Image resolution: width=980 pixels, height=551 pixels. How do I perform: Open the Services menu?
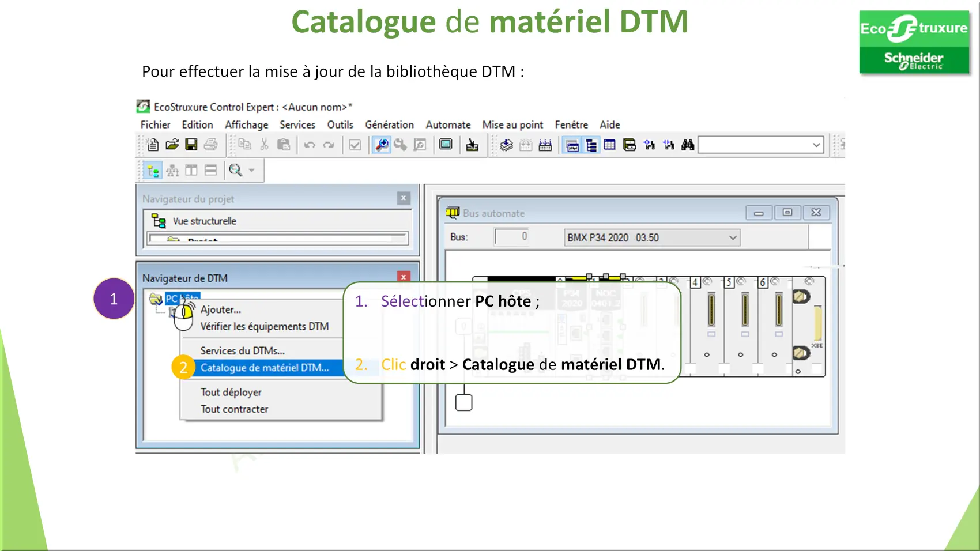[297, 124]
